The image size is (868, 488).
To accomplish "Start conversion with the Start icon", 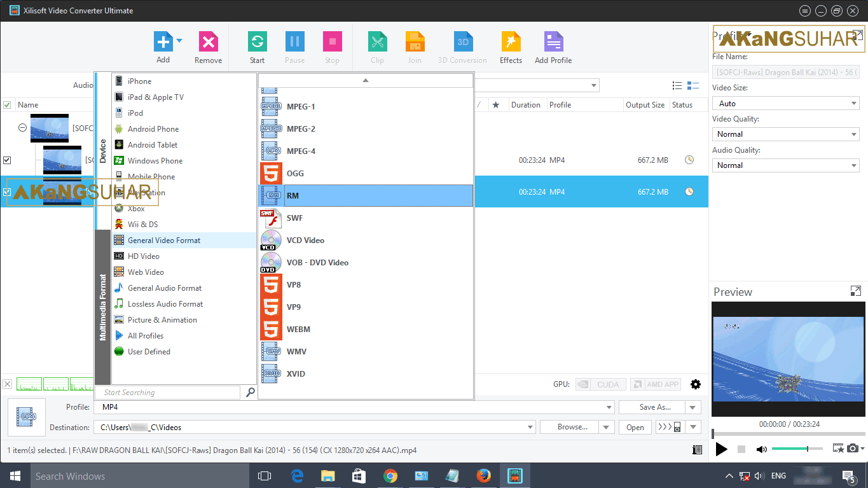I will [x=258, y=42].
